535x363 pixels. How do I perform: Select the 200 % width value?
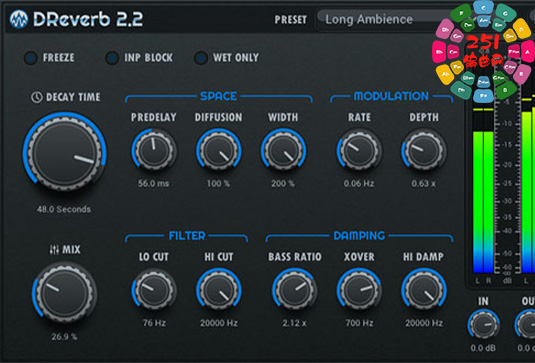click(283, 184)
